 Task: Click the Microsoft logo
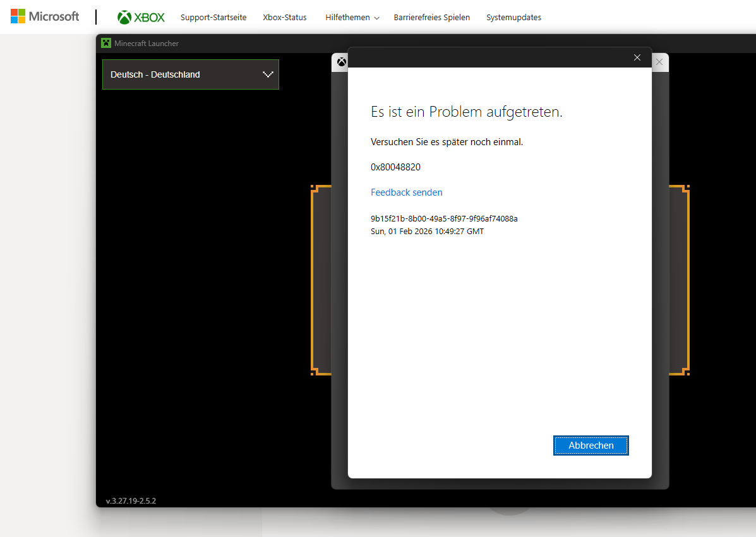pos(45,16)
